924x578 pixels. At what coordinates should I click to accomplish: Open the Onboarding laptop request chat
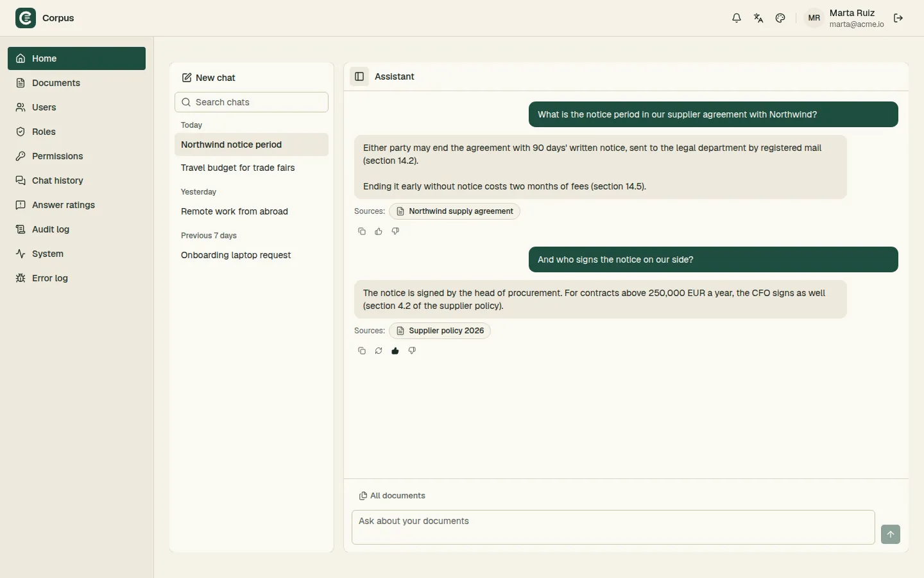(252, 255)
